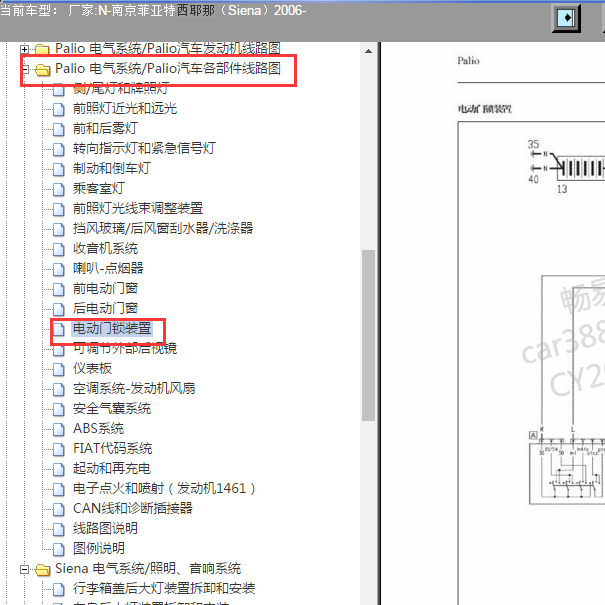
Task: Open 收音机系统 diagram
Action: [x=105, y=249]
